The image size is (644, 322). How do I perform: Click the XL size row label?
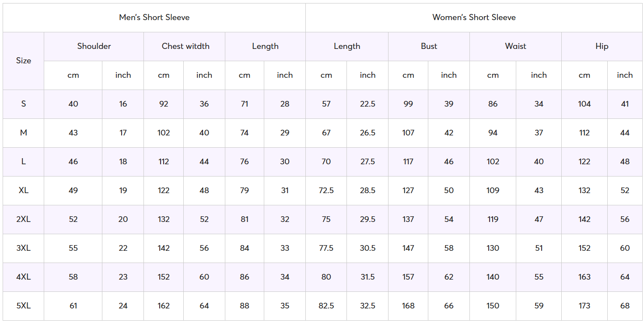24,190
